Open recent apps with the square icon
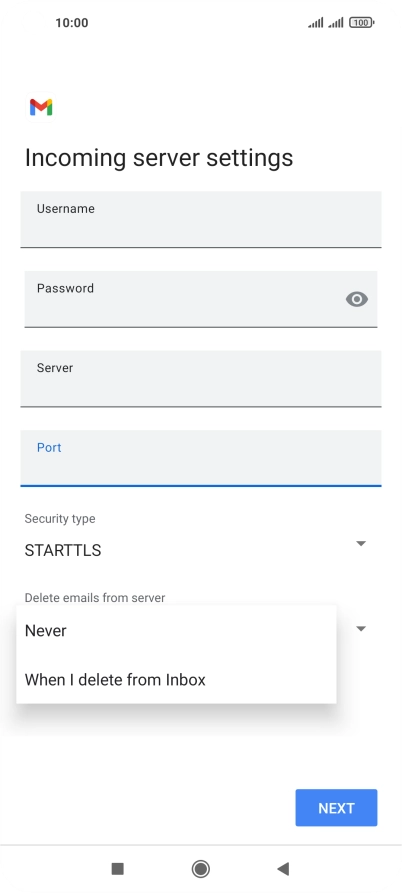Viewport: 402px width, 893px height. [117, 869]
